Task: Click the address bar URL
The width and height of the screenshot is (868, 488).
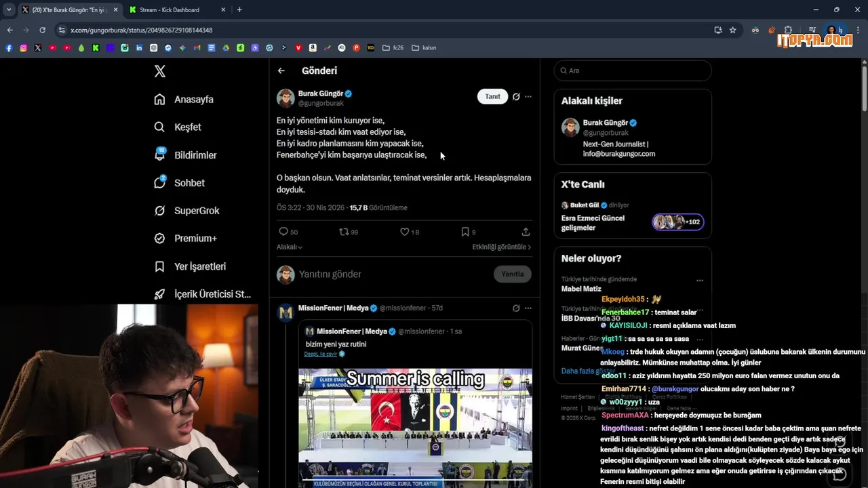Action: 142,30
